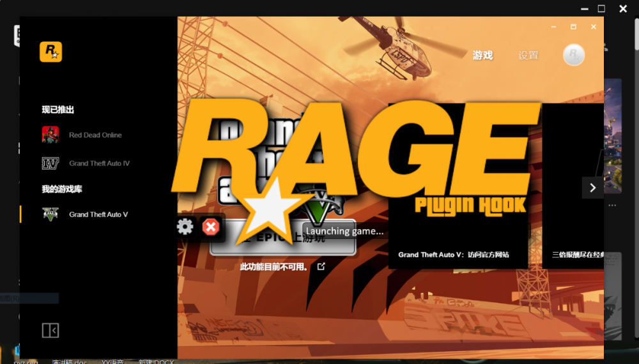Close the Rockstar launcher window

(594, 27)
